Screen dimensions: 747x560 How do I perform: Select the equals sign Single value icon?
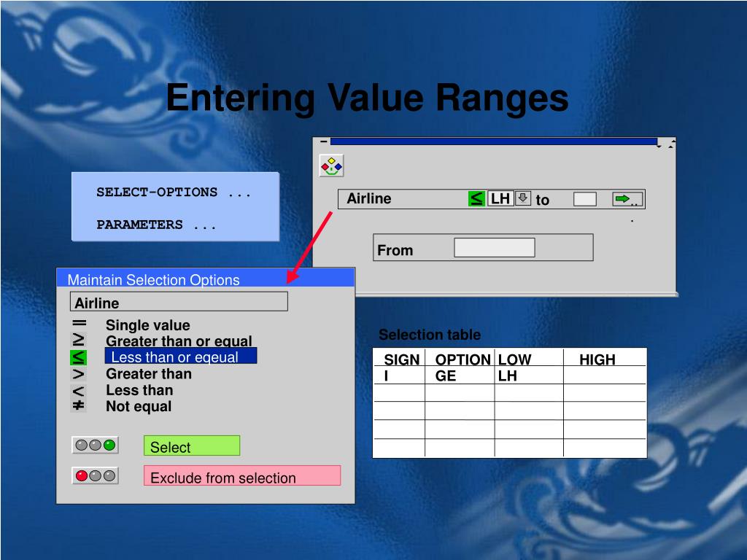click(x=79, y=323)
